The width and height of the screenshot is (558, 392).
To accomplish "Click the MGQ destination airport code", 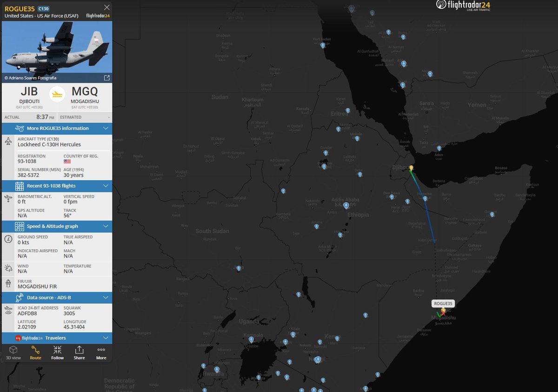I will pyautogui.click(x=84, y=91).
